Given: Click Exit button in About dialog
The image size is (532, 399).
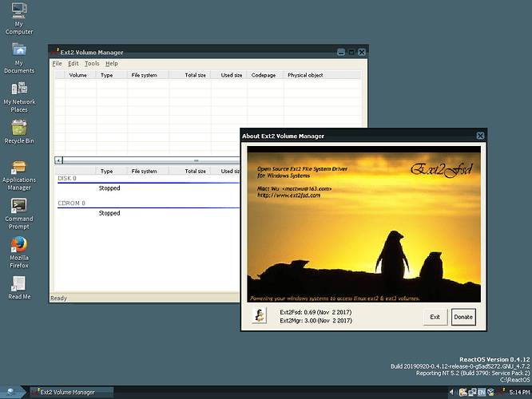Looking at the screenshot, I should point(435,317).
